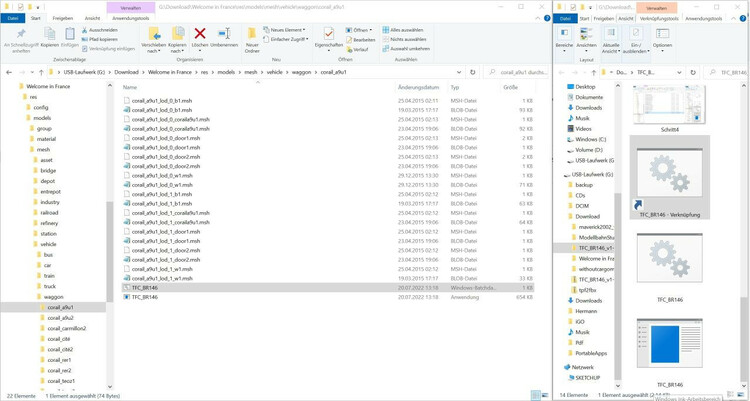Select the Schritt4 thumbnail in right window
Viewport: 750px width, 401px height.
[669, 108]
